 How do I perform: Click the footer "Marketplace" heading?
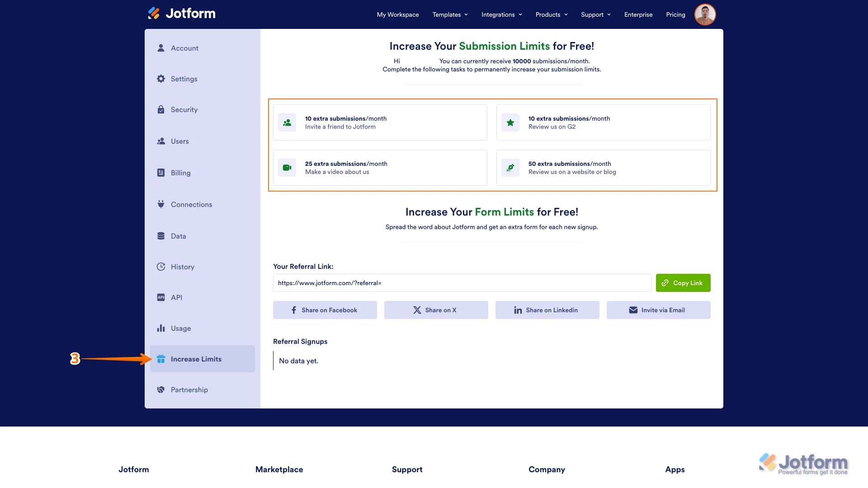click(x=279, y=469)
